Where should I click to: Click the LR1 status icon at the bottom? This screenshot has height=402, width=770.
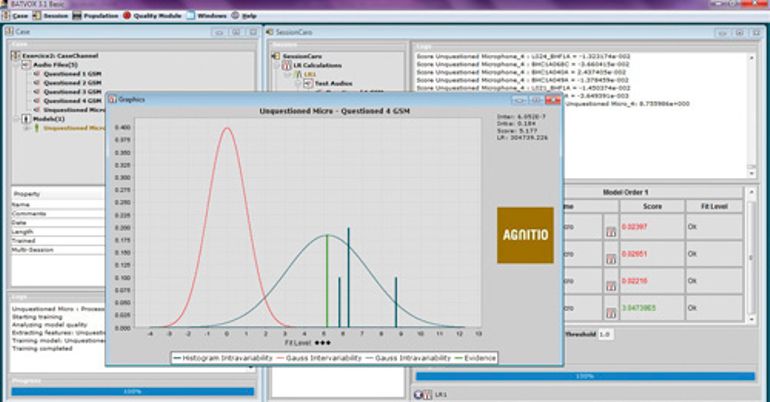pos(427,395)
